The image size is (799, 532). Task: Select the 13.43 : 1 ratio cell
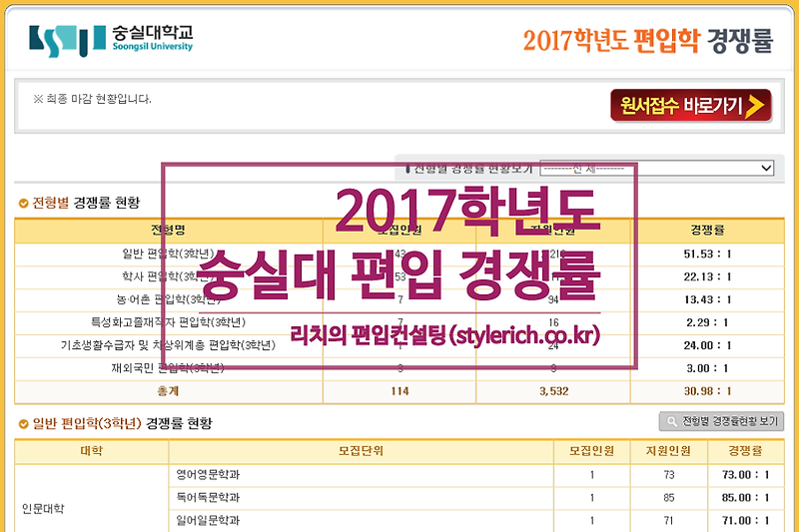coord(707,299)
